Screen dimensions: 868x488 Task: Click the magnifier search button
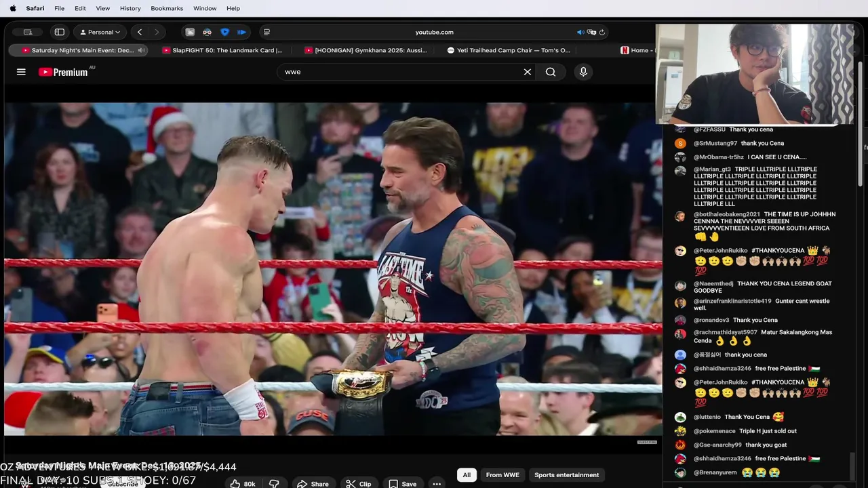551,72
